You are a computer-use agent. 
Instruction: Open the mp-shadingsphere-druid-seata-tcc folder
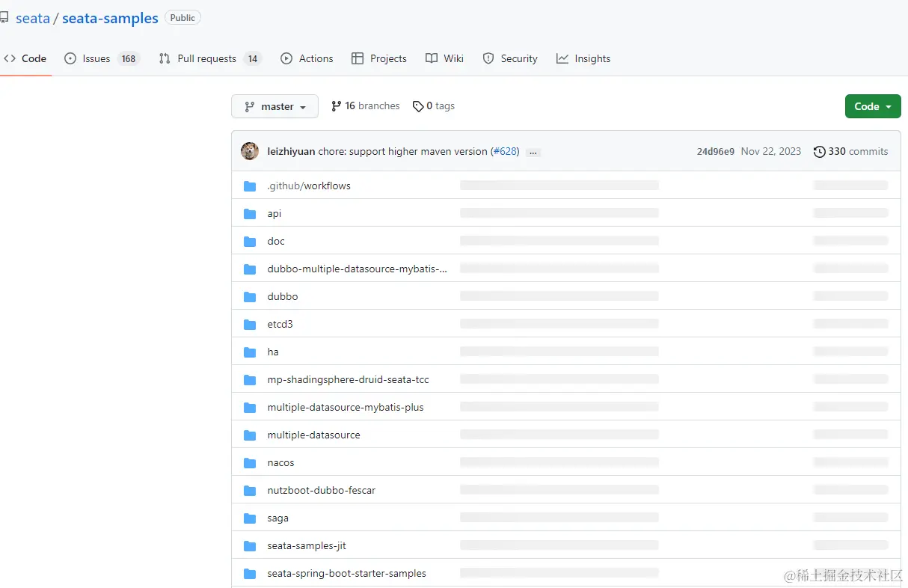pyautogui.click(x=349, y=379)
